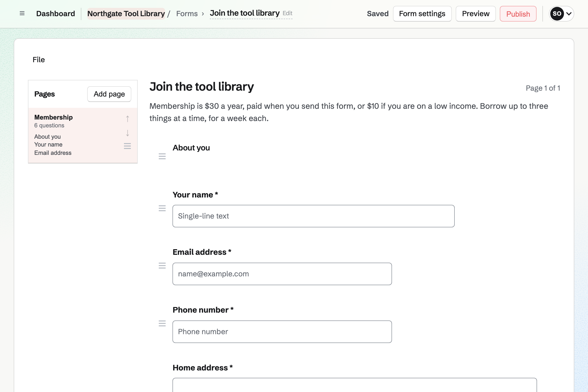Expand account dropdown chevron

coord(569,14)
